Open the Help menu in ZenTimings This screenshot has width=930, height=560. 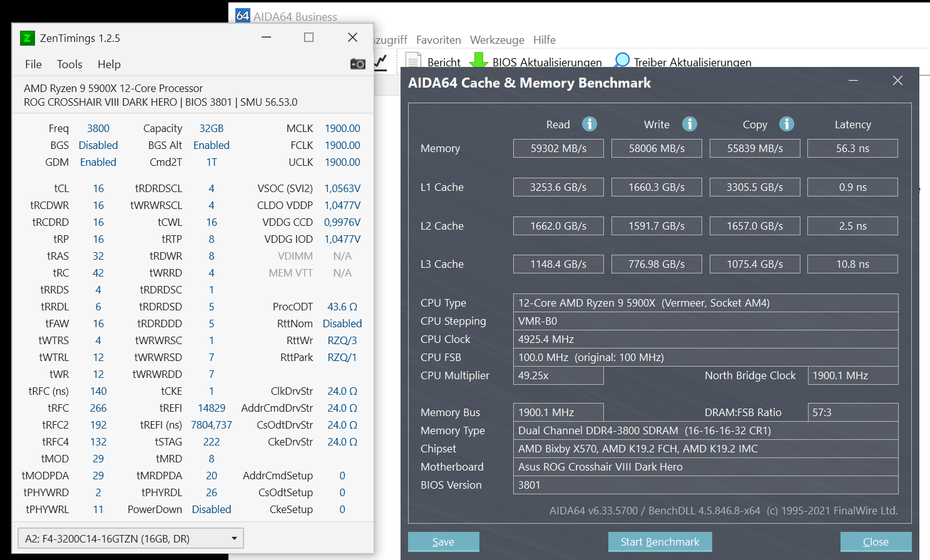point(109,64)
